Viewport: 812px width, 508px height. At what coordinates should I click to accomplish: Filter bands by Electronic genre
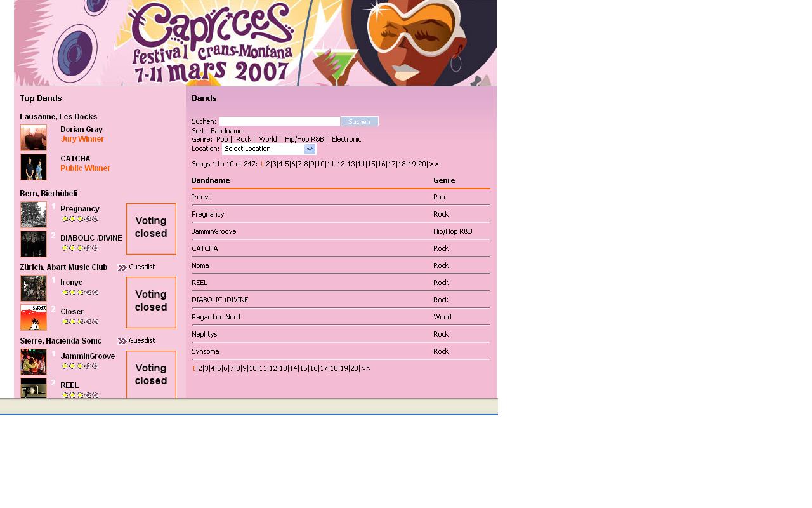[346, 139]
